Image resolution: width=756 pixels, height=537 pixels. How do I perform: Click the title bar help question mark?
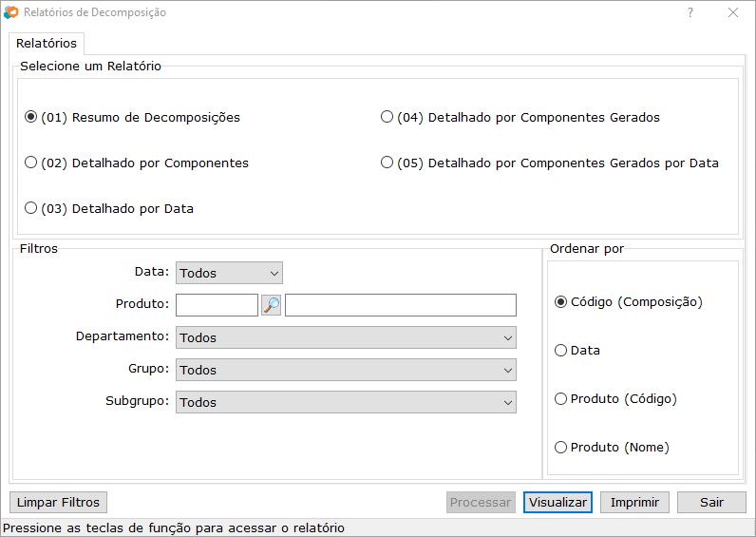(690, 12)
